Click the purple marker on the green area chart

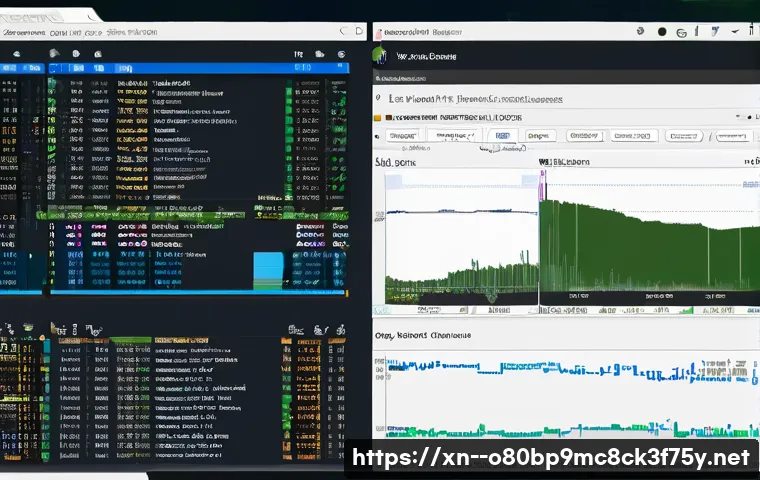coord(542,185)
